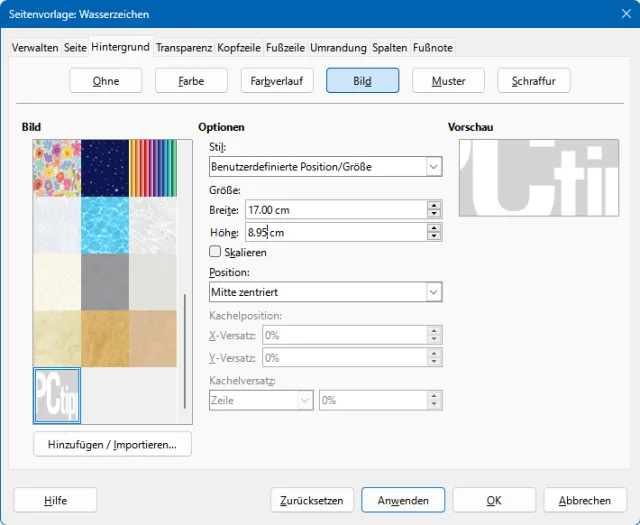
Task: Click the image list vertical scrollbar
Action: pos(183,345)
